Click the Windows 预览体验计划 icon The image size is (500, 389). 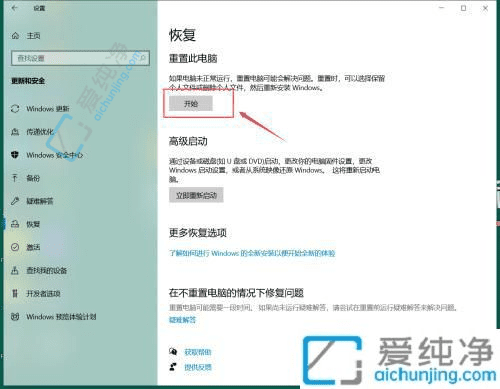coord(15,317)
